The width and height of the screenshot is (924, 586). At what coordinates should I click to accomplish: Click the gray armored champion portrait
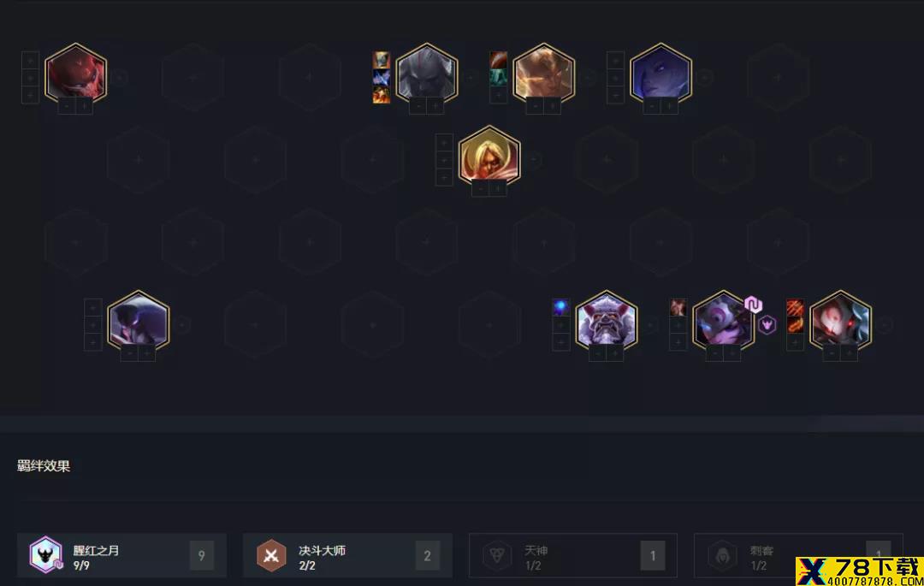[427, 74]
